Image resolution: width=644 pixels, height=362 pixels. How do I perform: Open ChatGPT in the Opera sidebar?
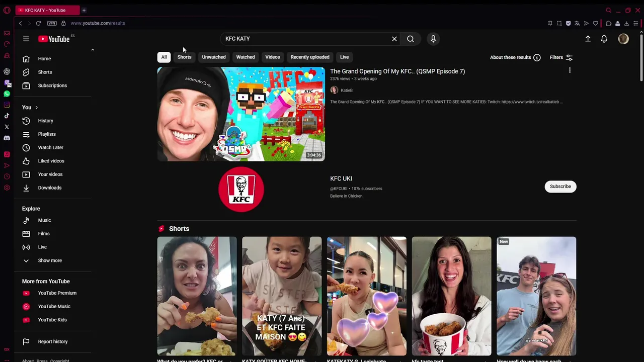point(7,71)
